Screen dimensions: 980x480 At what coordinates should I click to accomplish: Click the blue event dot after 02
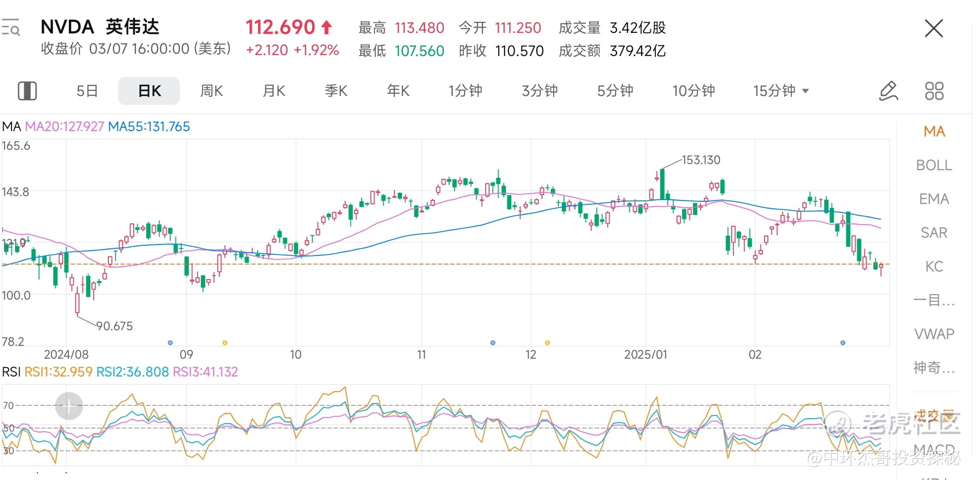(843, 343)
